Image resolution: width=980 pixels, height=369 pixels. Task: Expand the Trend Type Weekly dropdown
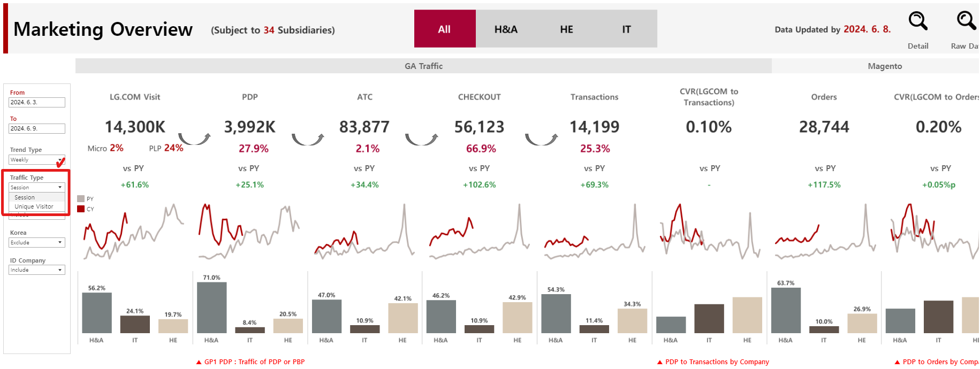tap(36, 160)
